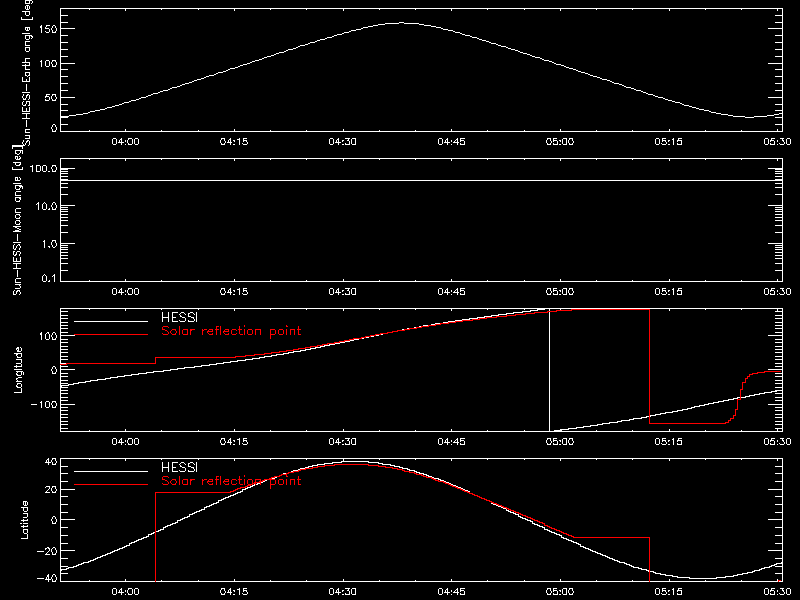Click the 20 tick on Latitude axis
Screen dimensions: 800x600
(x=51, y=490)
